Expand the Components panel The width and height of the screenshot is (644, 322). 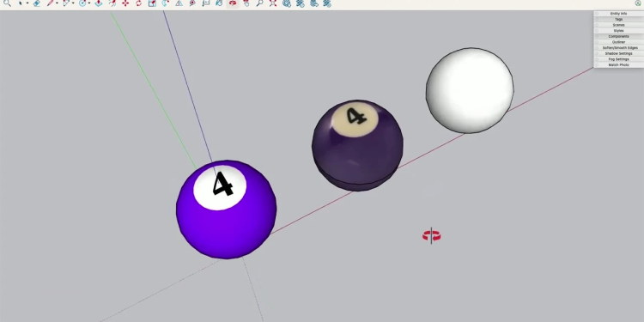tap(618, 37)
